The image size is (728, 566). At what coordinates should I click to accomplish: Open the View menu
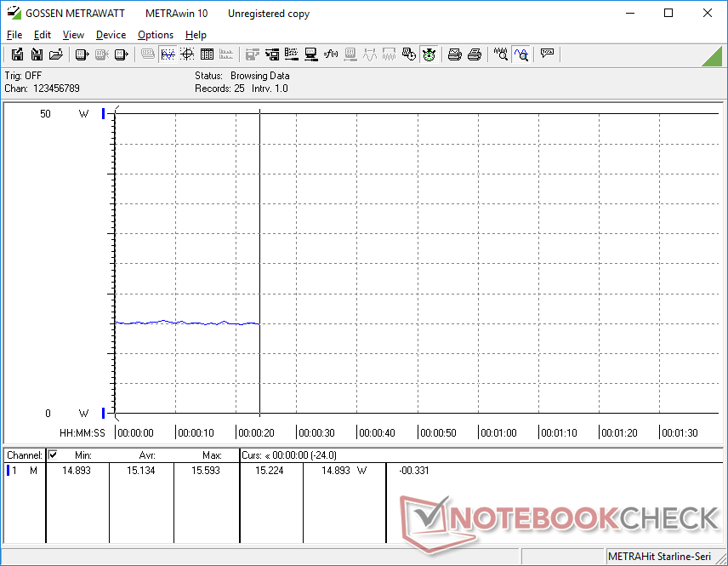pos(73,35)
